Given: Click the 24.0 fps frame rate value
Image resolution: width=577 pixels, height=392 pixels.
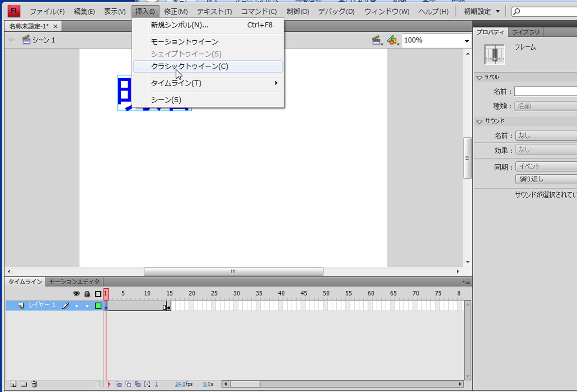Looking at the screenshot, I should (180, 384).
